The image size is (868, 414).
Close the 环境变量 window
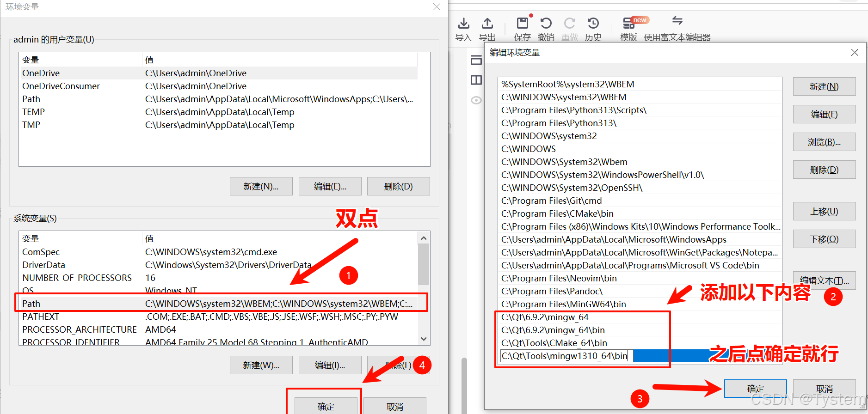[437, 7]
